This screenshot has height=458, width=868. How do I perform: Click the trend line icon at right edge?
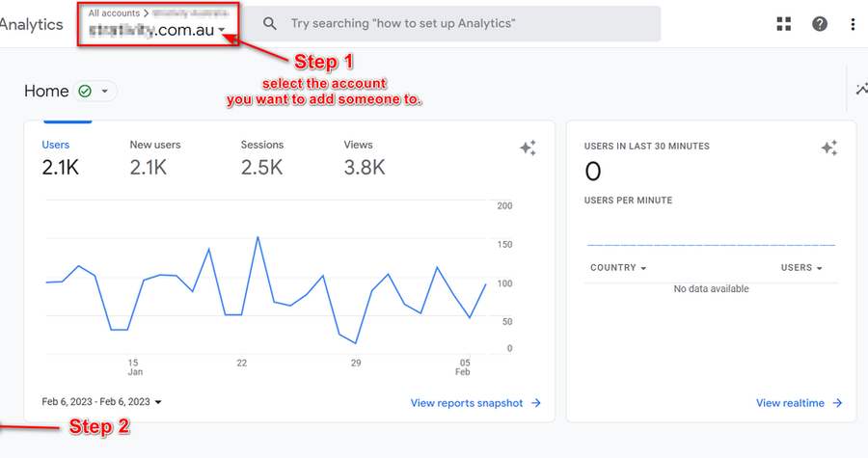861,90
